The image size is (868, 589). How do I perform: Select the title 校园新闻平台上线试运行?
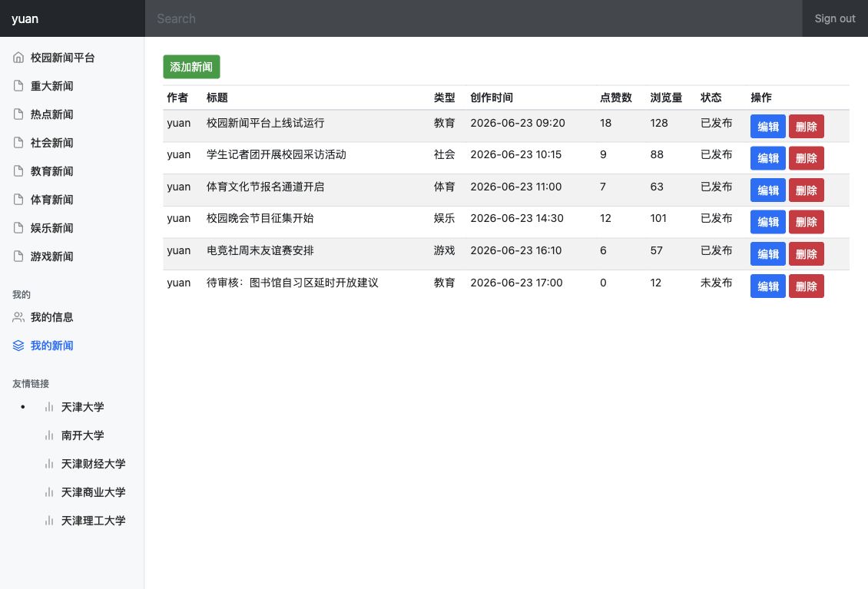[x=265, y=123]
